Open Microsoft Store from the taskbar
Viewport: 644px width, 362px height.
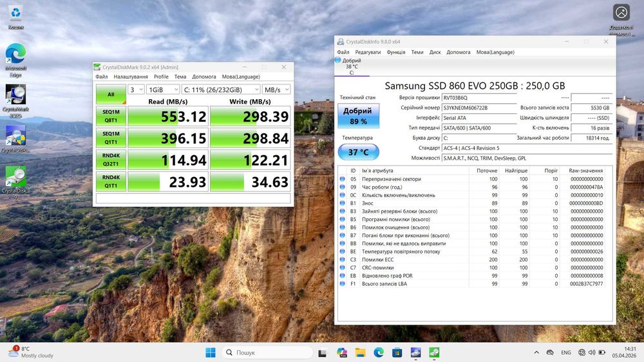click(397, 352)
